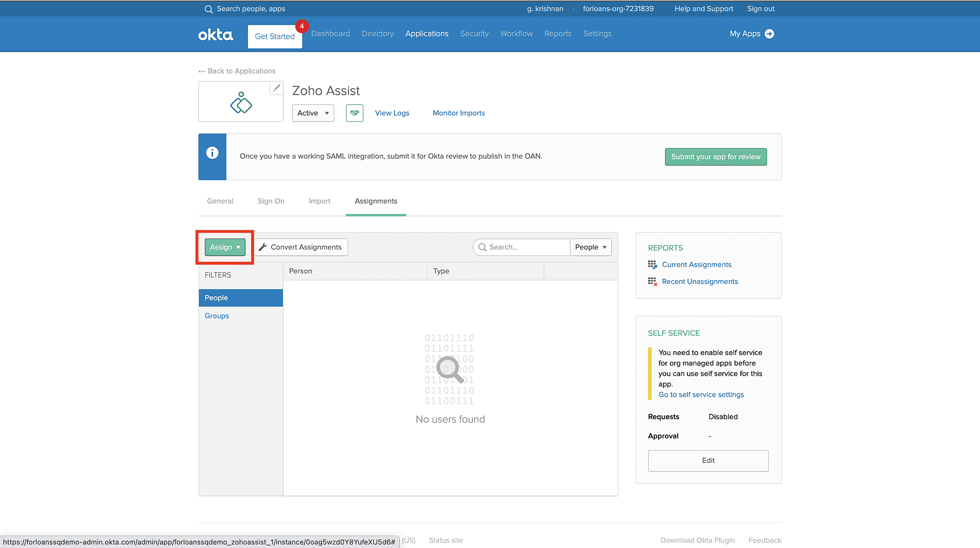The height and width of the screenshot is (548, 980).
Task: Click the green handshake provisioning icon
Action: tap(354, 113)
